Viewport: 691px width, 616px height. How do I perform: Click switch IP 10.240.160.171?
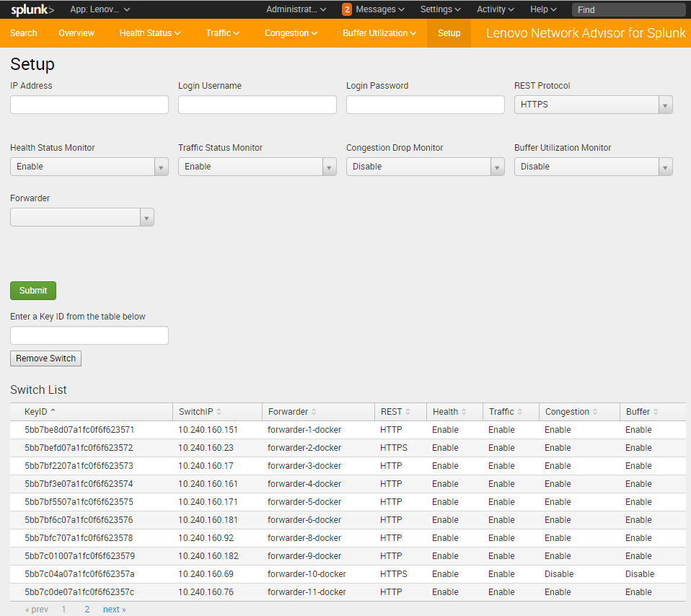[208, 502]
